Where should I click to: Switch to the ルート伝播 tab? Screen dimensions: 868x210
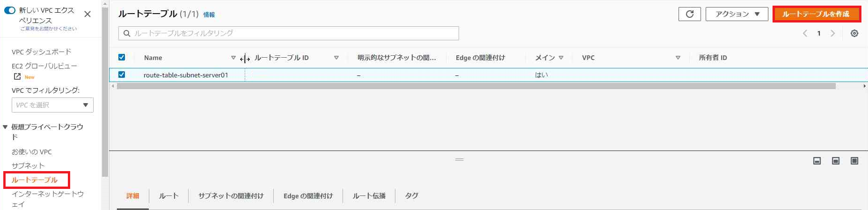coord(369,196)
